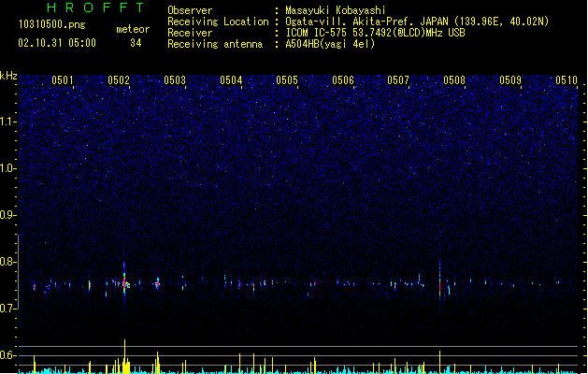
Task: Click the 0.9 kHz axis label
Action: (8, 215)
